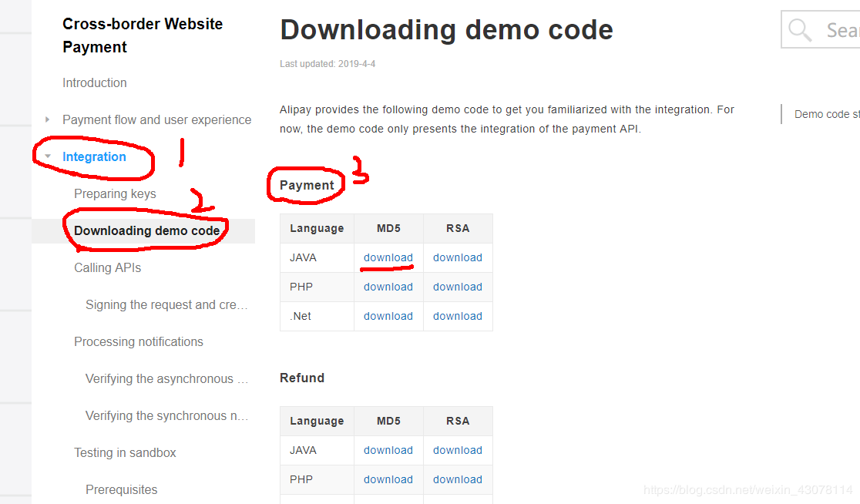
Task: Click the Payment section heading
Action: pyautogui.click(x=307, y=186)
